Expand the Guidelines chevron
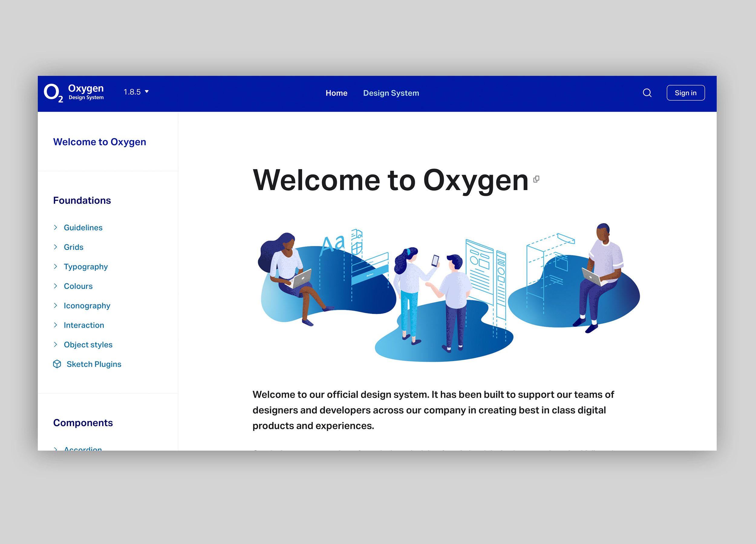756x544 pixels. click(56, 228)
